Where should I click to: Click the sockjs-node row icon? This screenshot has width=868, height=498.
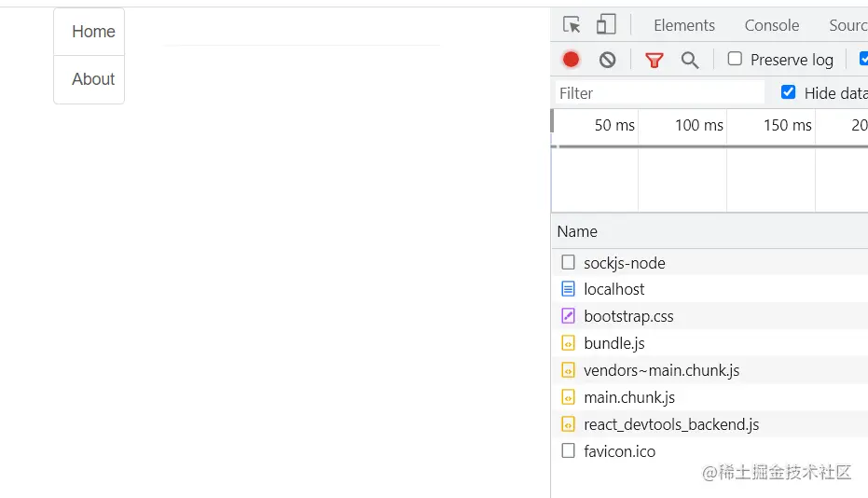[x=568, y=262]
